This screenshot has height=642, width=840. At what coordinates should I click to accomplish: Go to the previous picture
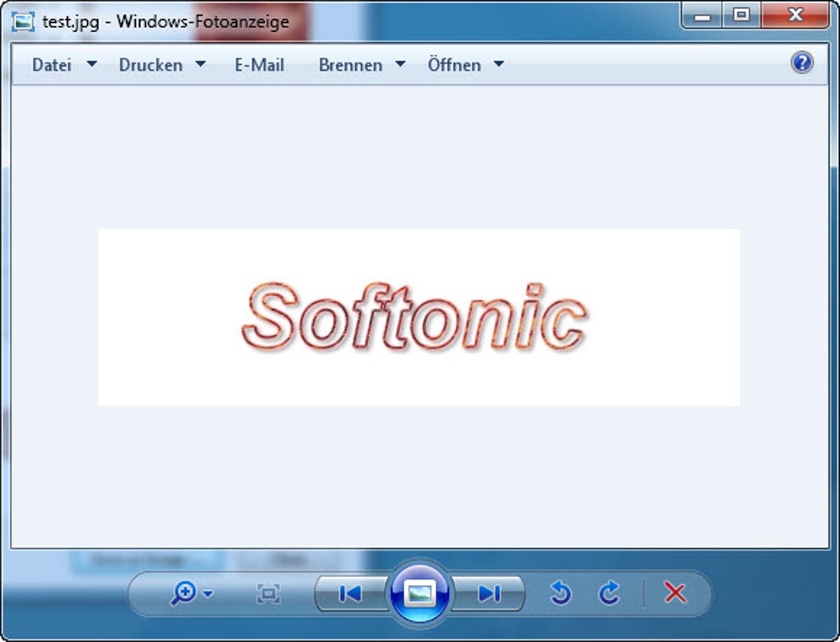pyautogui.click(x=350, y=593)
